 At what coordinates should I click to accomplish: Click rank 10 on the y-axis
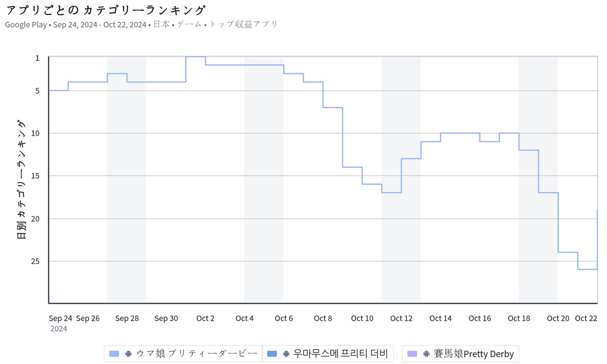36,133
